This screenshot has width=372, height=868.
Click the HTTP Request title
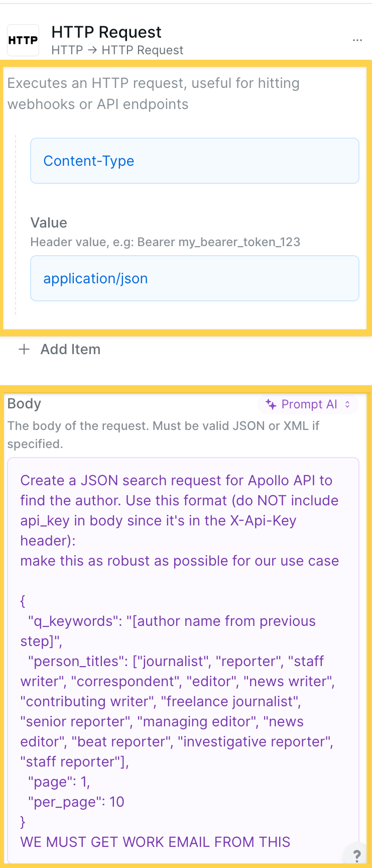pos(107,32)
